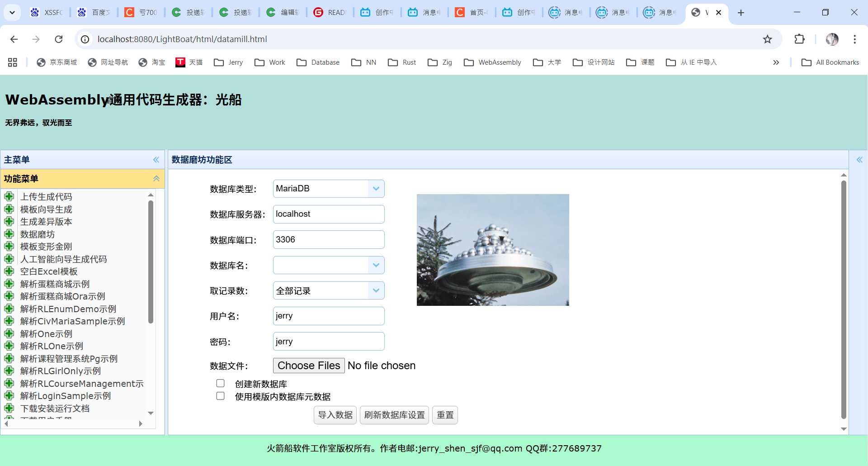Click the bookmark star in the address bar
This screenshot has height=466, width=868.
767,39
